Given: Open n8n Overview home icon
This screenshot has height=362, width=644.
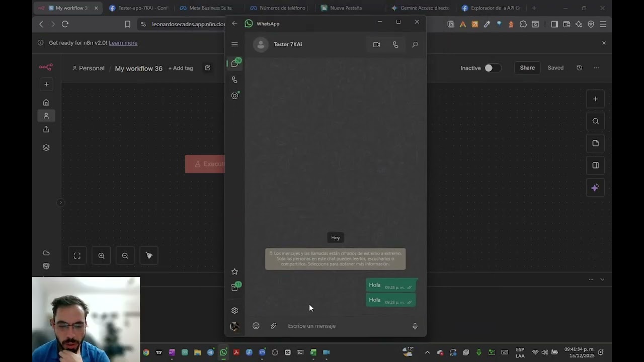Looking at the screenshot, I should coord(46,103).
